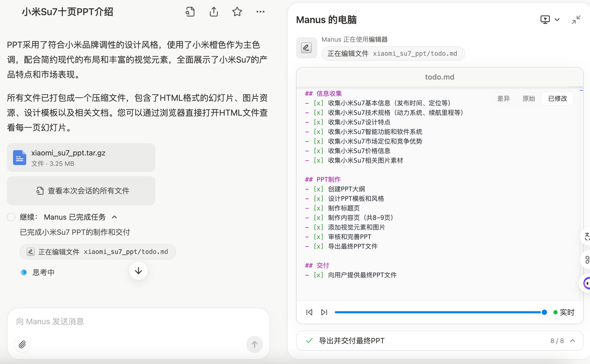Switch to the 原始 original tab
Image resolution: width=590 pixels, height=364 pixels.
pos(529,98)
